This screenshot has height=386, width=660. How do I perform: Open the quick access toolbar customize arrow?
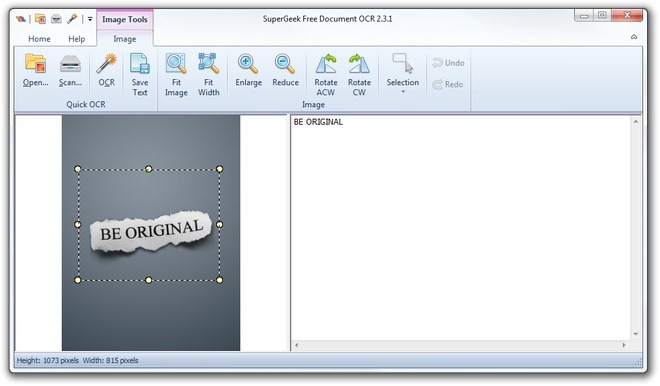(x=90, y=19)
